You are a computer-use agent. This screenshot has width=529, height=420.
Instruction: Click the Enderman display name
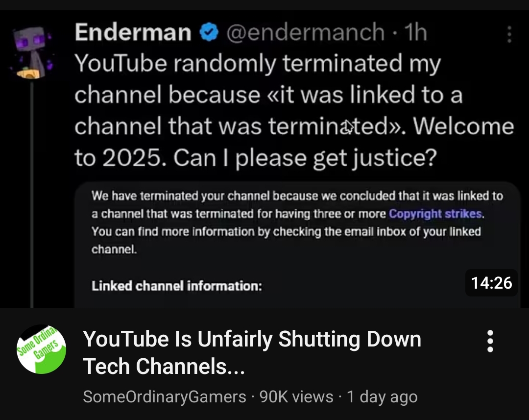tap(133, 33)
